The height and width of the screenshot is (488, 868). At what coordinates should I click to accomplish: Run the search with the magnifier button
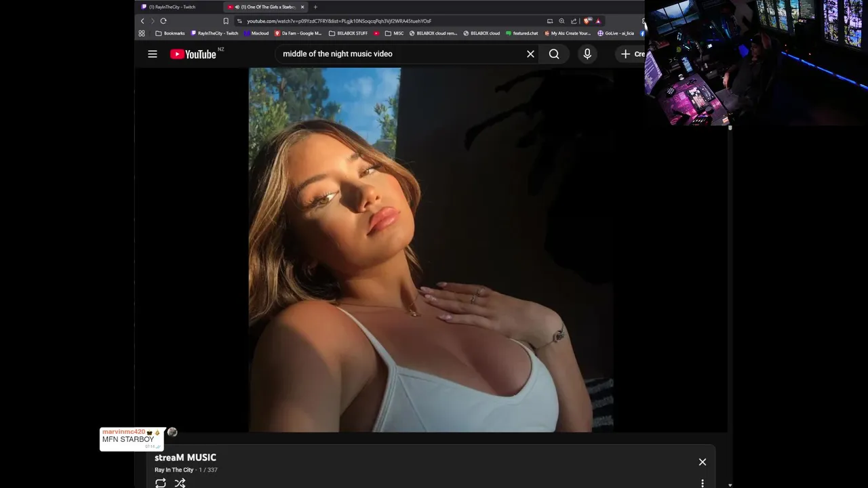click(x=554, y=54)
